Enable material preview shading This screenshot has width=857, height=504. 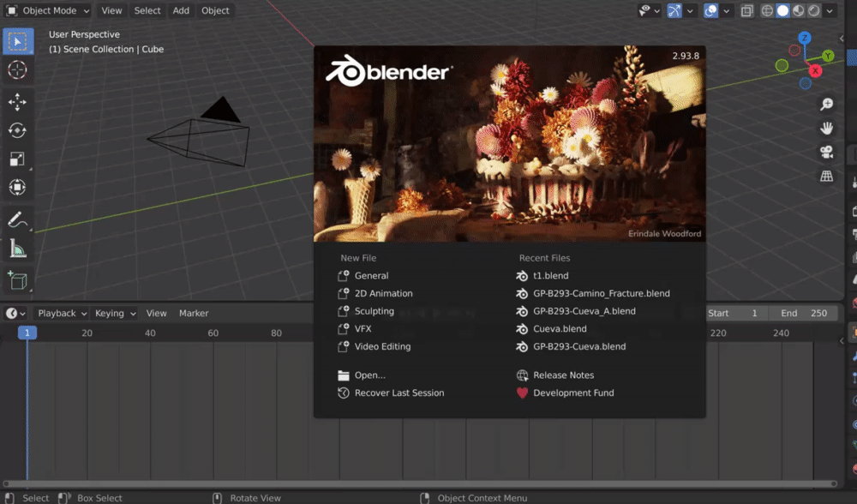(x=799, y=10)
